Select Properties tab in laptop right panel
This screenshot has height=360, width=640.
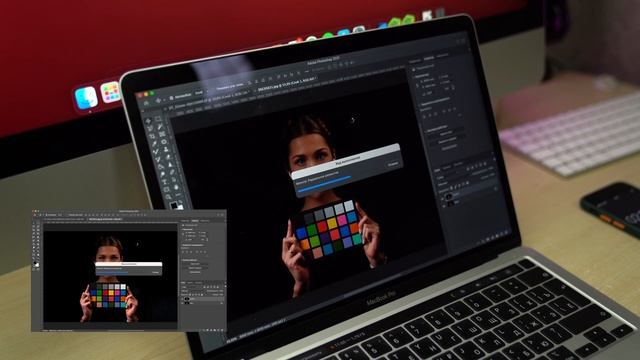(429, 58)
